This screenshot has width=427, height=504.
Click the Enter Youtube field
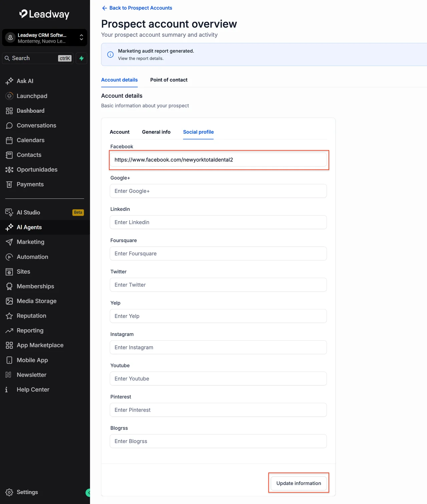[218, 379]
